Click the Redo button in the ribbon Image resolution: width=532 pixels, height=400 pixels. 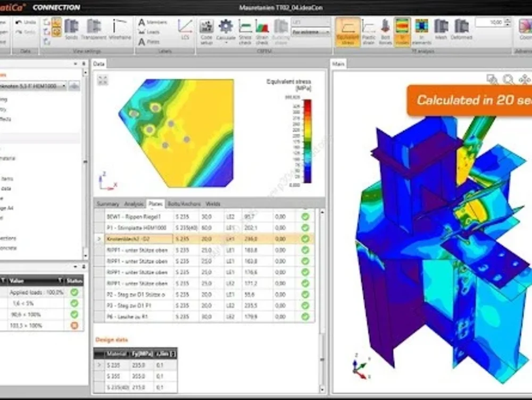pyautogui.click(x=26, y=32)
